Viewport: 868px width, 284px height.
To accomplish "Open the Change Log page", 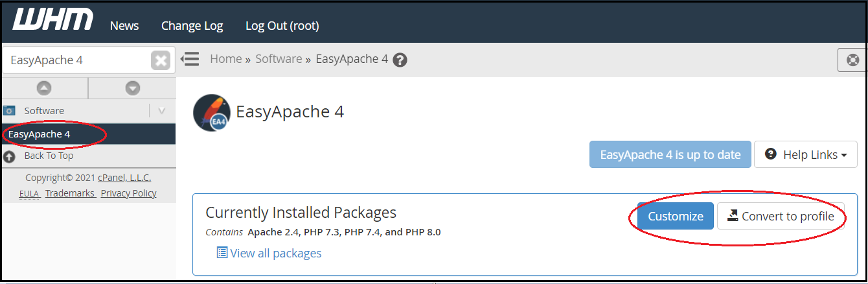I will tap(192, 26).
